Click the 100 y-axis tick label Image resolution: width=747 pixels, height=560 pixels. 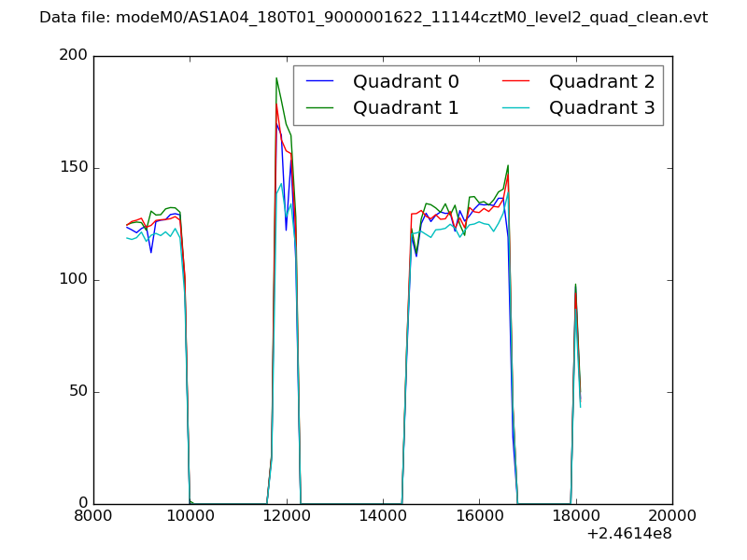pyautogui.click(x=74, y=280)
